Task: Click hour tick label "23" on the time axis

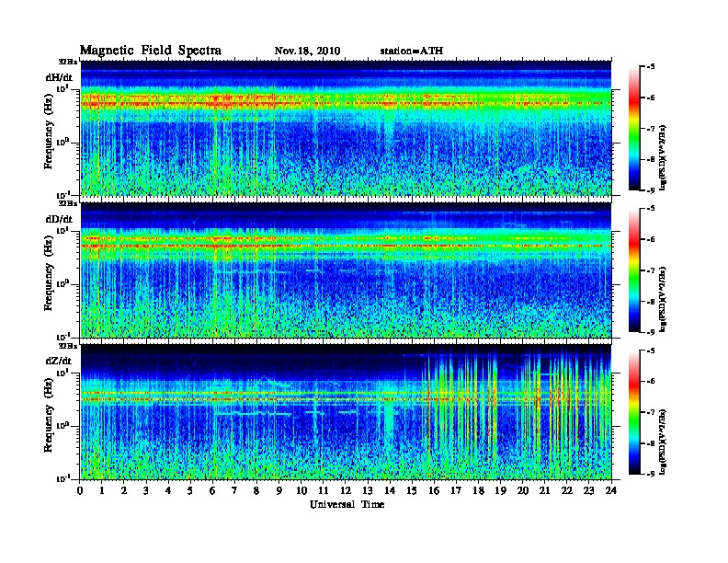Action: point(589,490)
